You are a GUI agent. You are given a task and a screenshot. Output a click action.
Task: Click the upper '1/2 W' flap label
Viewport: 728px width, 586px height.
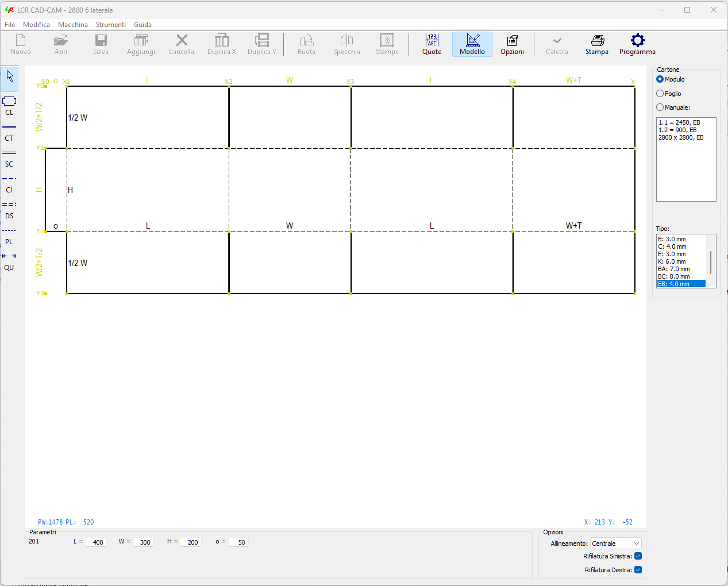pyautogui.click(x=78, y=118)
